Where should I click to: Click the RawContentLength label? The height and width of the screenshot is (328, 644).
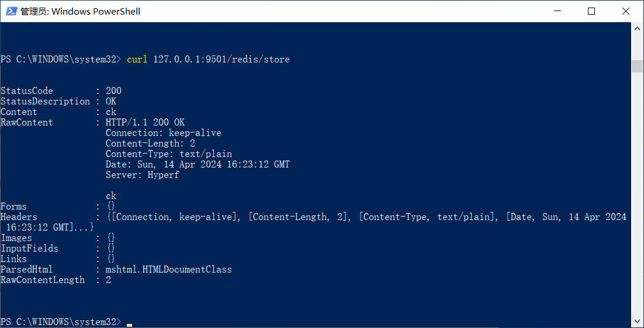43,280
